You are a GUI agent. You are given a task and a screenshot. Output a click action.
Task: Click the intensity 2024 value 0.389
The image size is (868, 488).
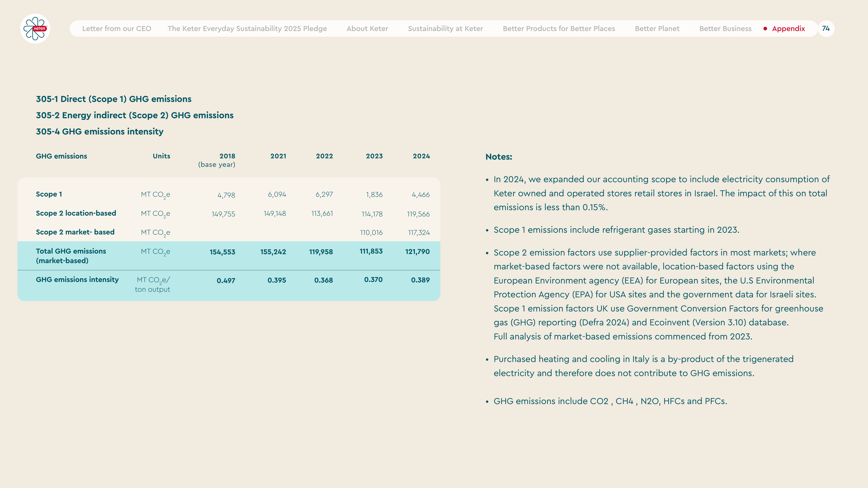pos(420,280)
